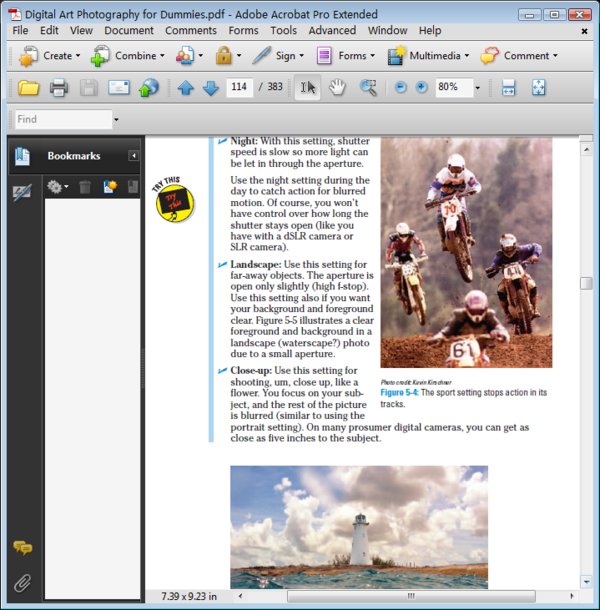Viewport: 600px width, 610px height.
Task: Open the Attachments paperclip panel
Action: (x=23, y=583)
